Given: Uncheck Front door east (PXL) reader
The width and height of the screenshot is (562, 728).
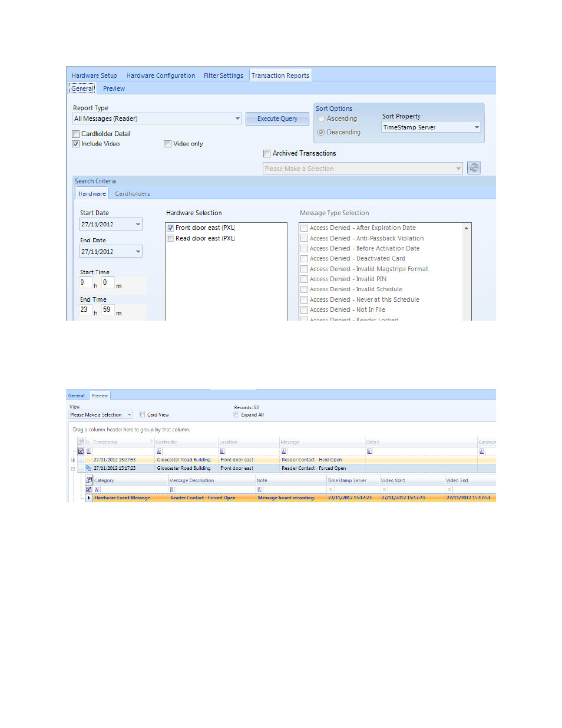Looking at the screenshot, I should point(170,228).
